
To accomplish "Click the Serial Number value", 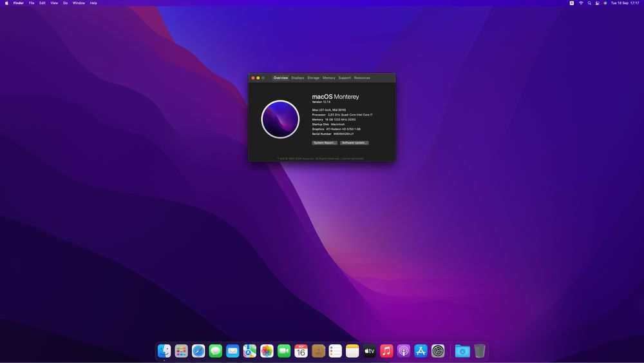I will tap(343, 134).
